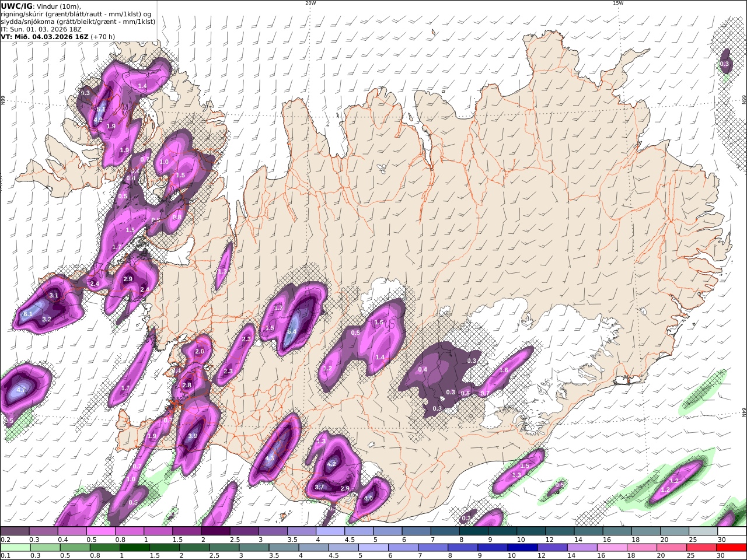
Task: Select the navy blue 10 mm rain legend swatch
Action: (x=522, y=548)
